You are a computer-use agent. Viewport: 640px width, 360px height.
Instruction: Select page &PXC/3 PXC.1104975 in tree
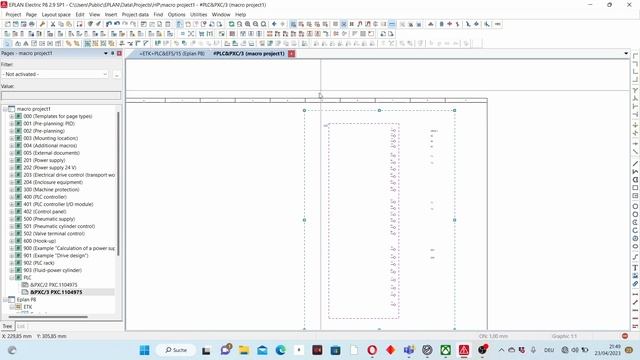pos(56,292)
